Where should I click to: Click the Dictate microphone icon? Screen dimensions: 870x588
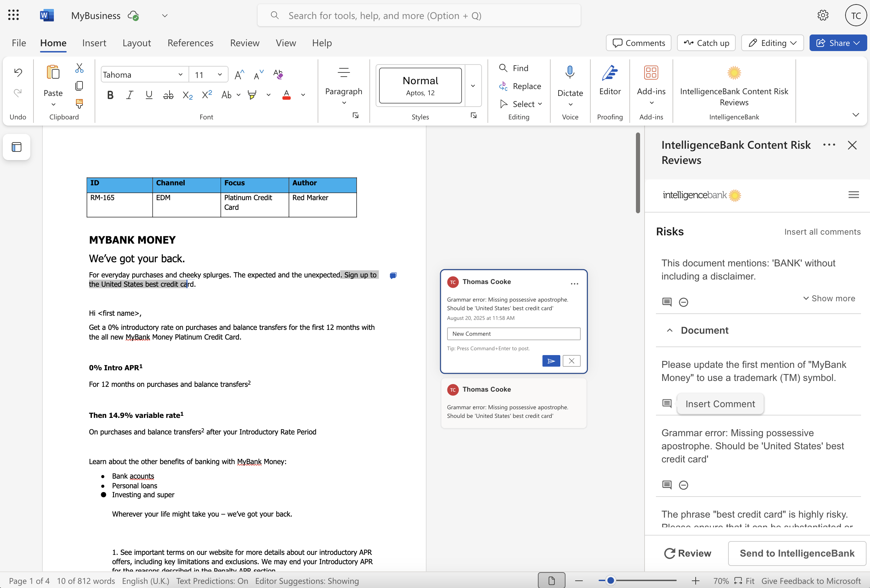(570, 72)
